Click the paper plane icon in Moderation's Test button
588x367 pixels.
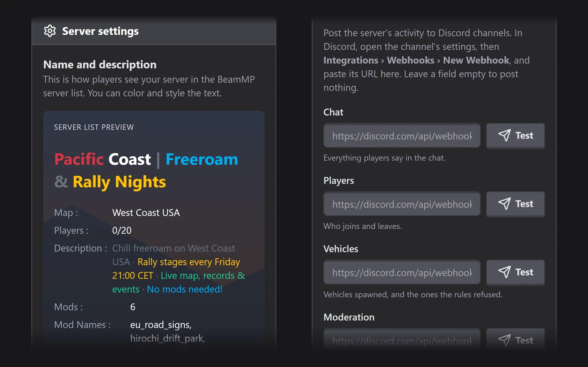[x=504, y=340]
